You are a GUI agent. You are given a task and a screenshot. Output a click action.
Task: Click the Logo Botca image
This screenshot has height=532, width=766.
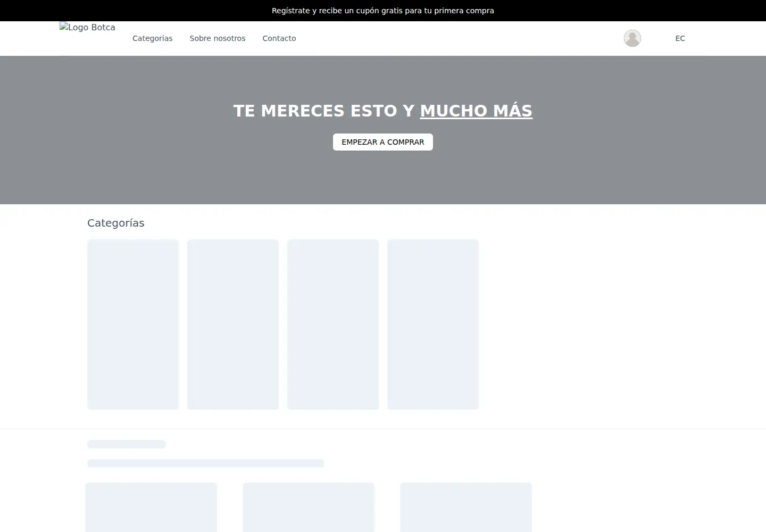pos(88,28)
